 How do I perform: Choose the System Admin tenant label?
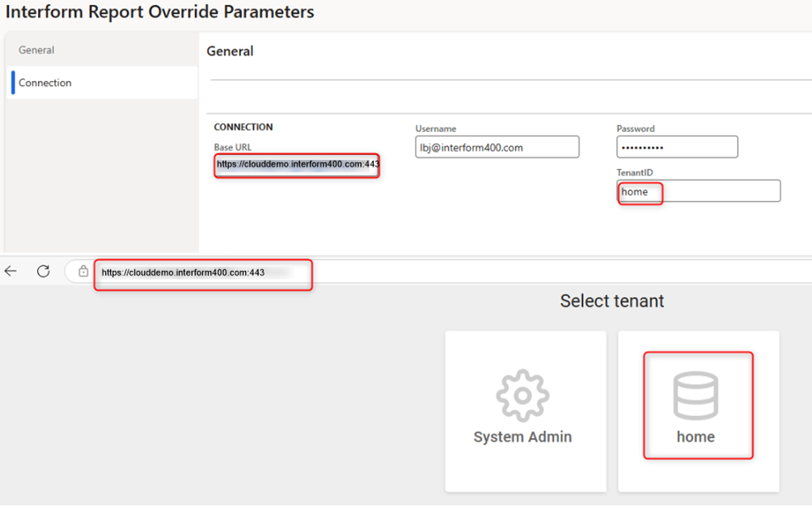[x=522, y=437]
